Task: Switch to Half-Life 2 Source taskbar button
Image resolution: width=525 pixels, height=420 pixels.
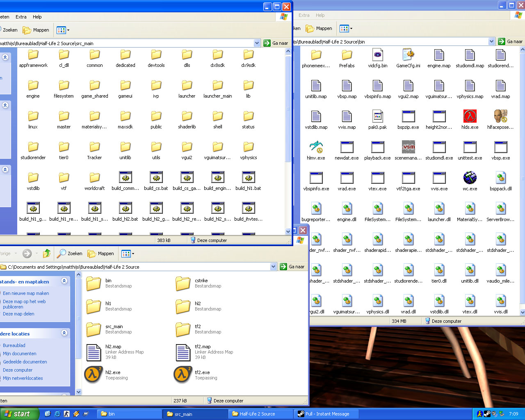Action: point(261,414)
